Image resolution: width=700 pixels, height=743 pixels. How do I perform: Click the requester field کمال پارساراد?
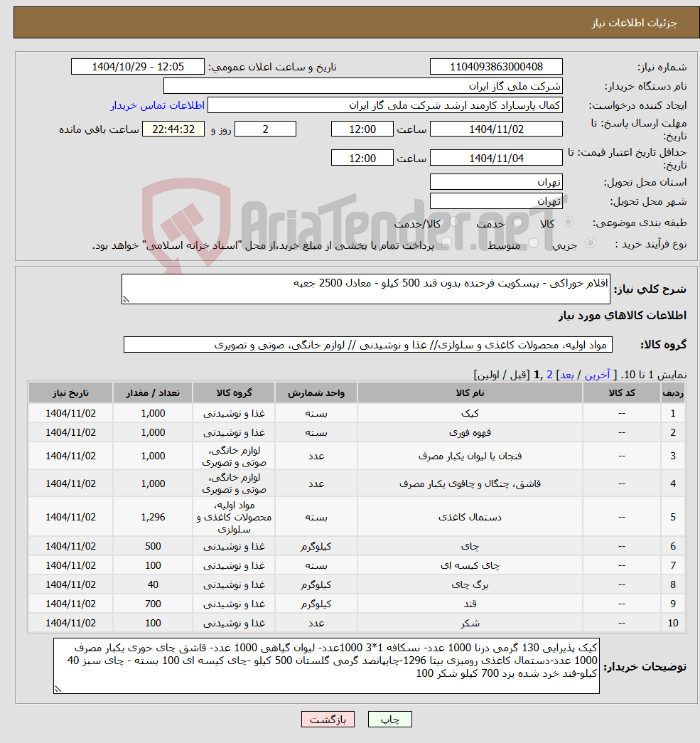click(385, 105)
